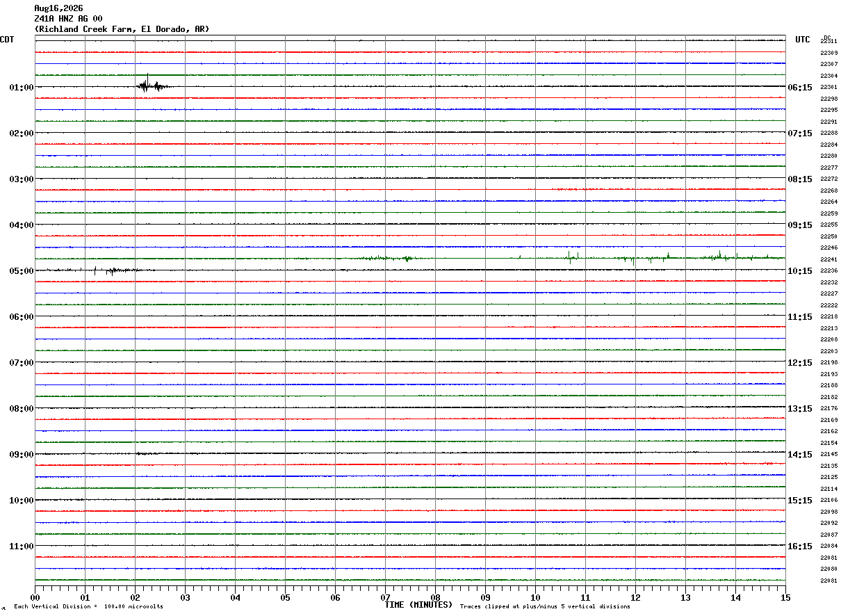This screenshot has height=616, width=841.
Task: Select the 00 minute axis tick label
Action: pos(35,598)
